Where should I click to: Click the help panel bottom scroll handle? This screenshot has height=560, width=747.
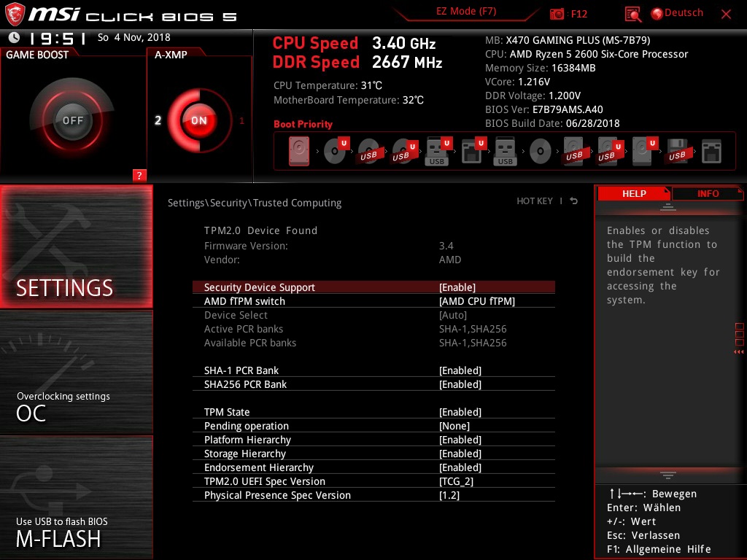[x=668, y=475]
